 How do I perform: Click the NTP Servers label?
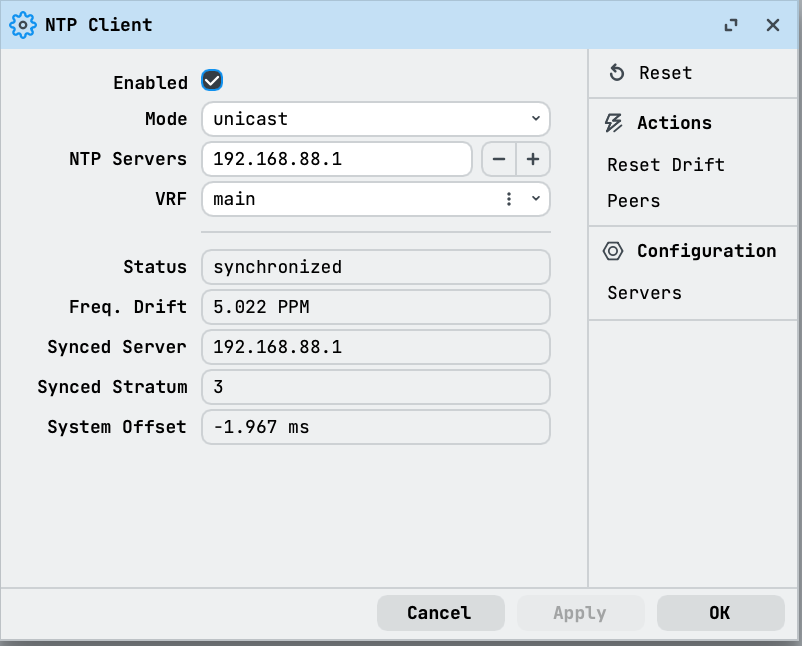[x=128, y=159]
